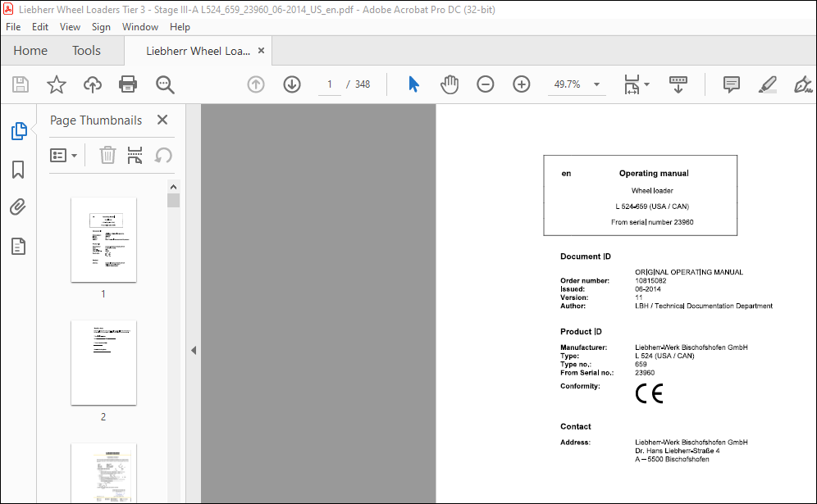Viewport: 817px width, 504px height.
Task: Open the Attachments paperclip icon
Action: tap(18, 207)
